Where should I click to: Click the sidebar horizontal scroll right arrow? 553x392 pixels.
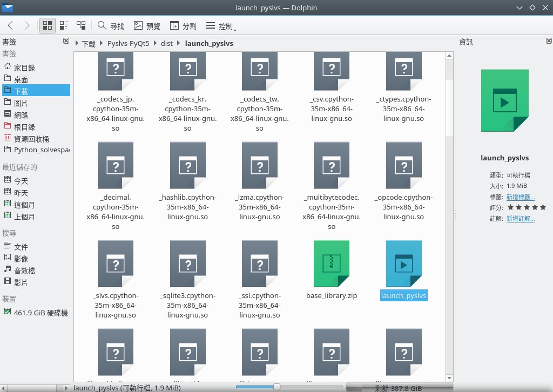[65, 388]
